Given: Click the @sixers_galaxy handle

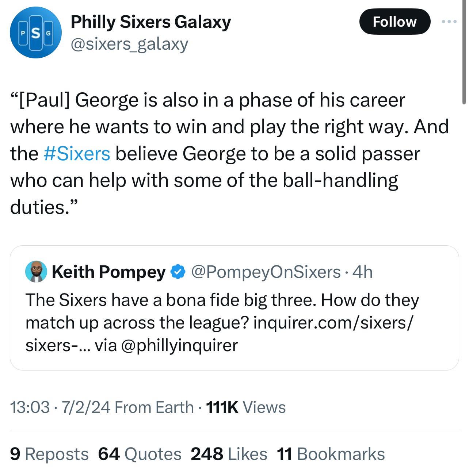Looking at the screenshot, I should point(129,44).
